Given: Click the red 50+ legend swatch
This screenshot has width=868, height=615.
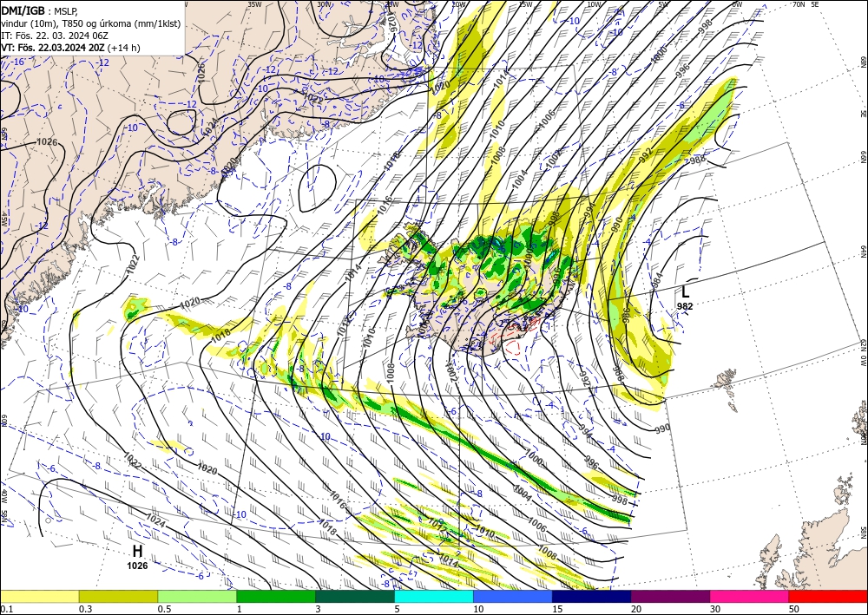Looking at the screenshot, I should [x=828, y=596].
